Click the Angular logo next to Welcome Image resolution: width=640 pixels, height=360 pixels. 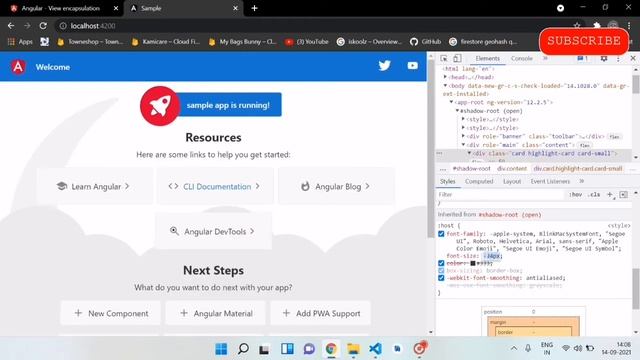coord(18,67)
